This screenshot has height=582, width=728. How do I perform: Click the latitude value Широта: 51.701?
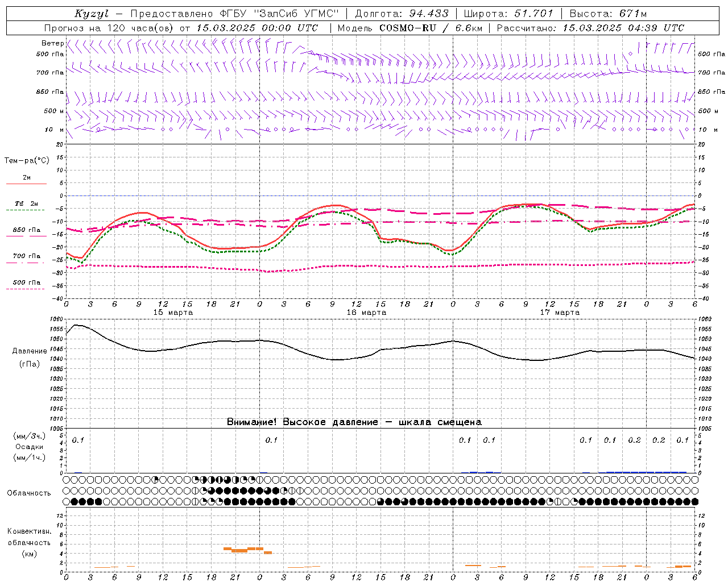(x=508, y=14)
